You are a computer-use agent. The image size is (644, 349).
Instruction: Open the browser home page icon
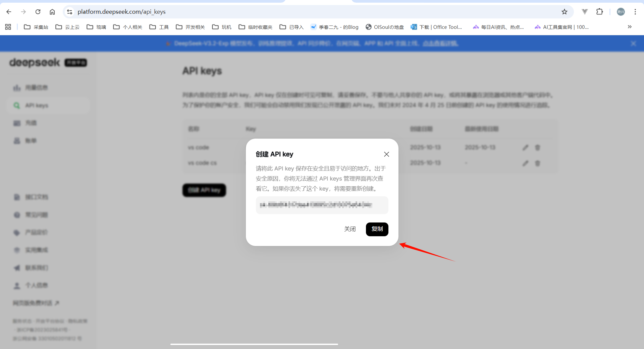click(52, 12)
